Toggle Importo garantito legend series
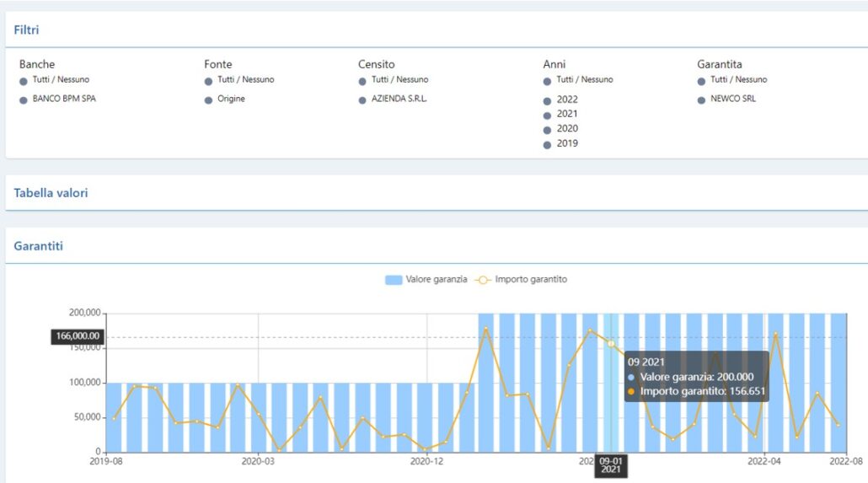 522,280
